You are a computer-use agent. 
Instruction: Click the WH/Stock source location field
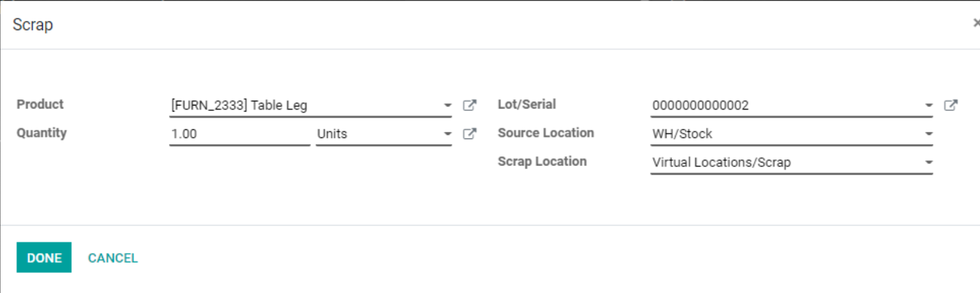point(784,134)
